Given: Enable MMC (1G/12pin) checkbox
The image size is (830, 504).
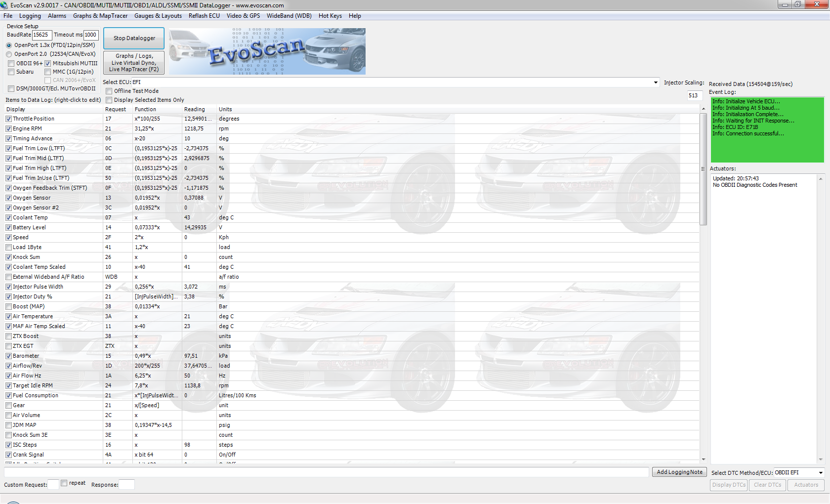Looking at the screenshot, I should tap(47, 72).
